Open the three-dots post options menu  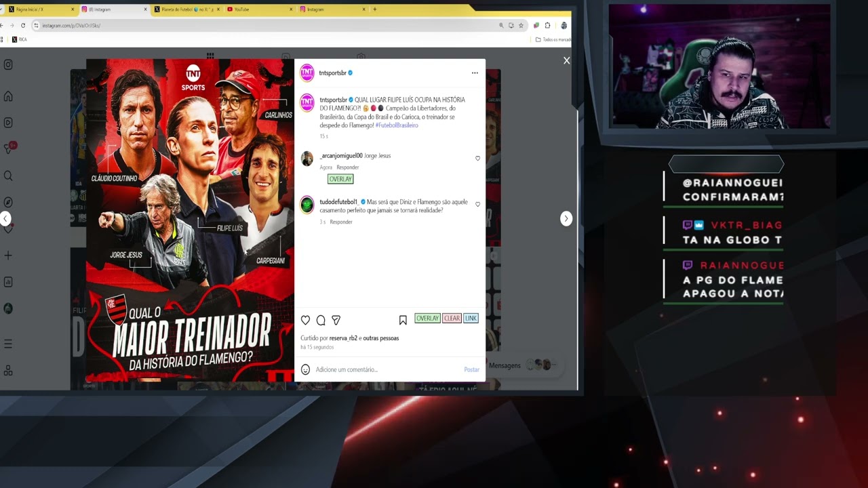pos(475,73)
